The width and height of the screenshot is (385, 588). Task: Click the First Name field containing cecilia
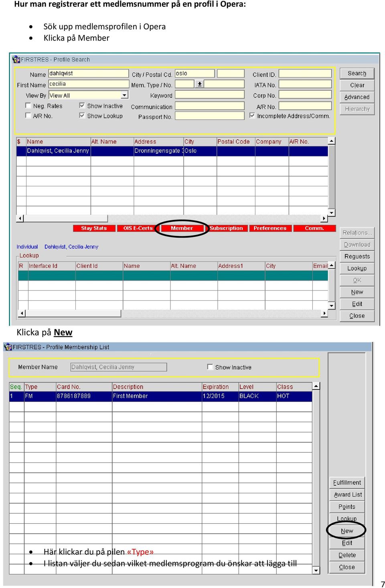coord(89,84)
